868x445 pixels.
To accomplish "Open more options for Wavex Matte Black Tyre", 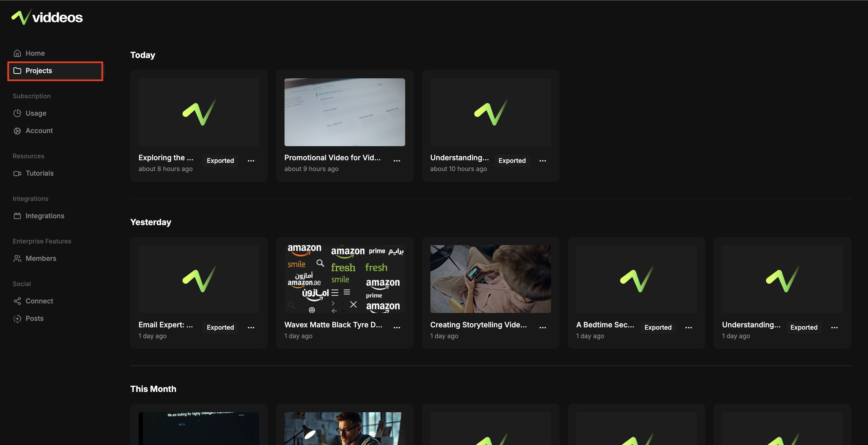I will pos(397,327).
